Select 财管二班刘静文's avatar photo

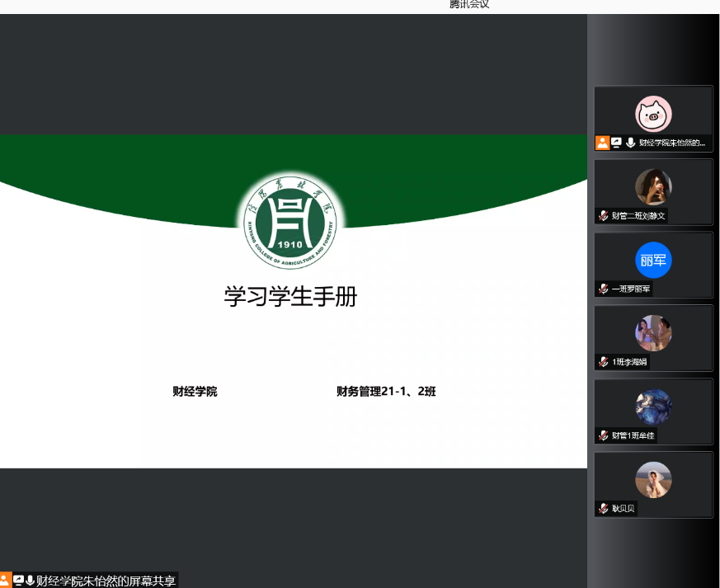(653, 187)
